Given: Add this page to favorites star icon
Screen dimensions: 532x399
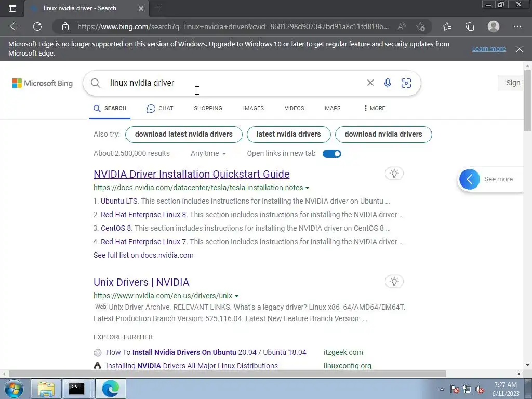Looking at the screenshot, I should point(421,26).
